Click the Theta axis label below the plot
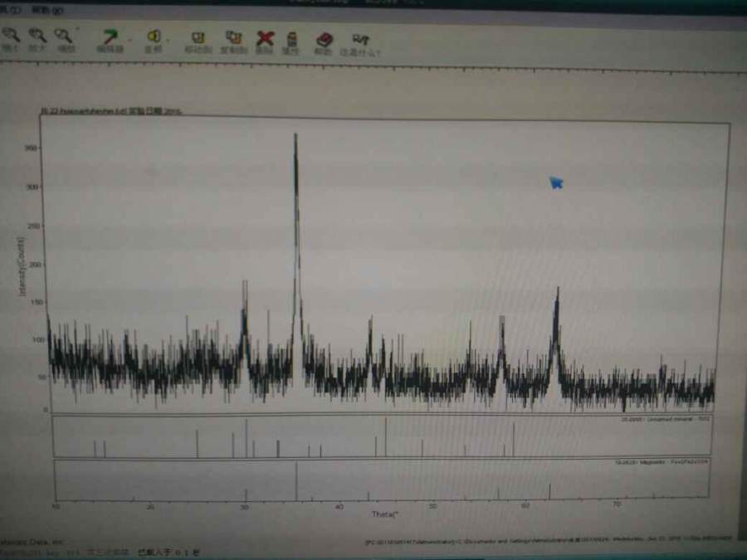 click(384, 514)
